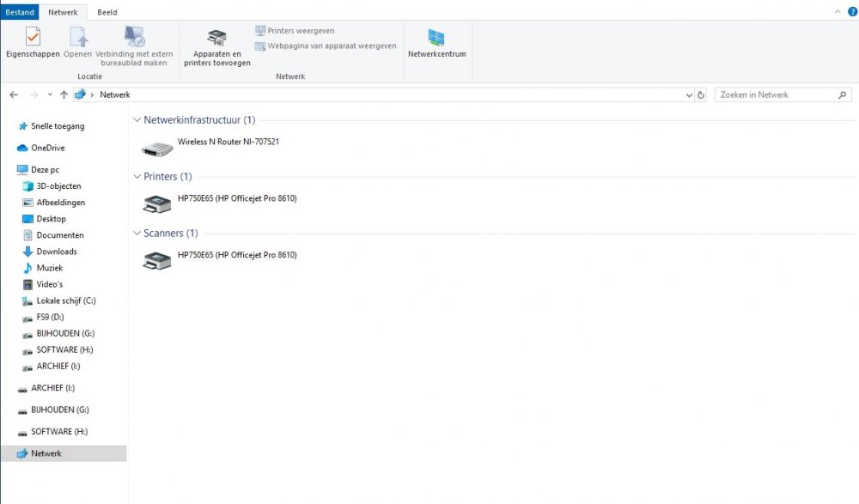
Task: Click Apparaten en printers toevoegen
Action: (217, 48)
